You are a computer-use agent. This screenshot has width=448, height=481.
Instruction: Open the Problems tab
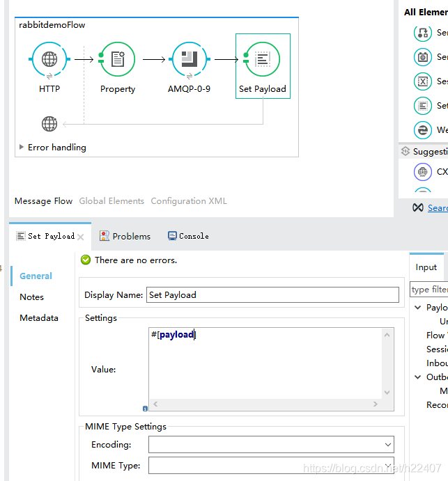coord(125,236)
